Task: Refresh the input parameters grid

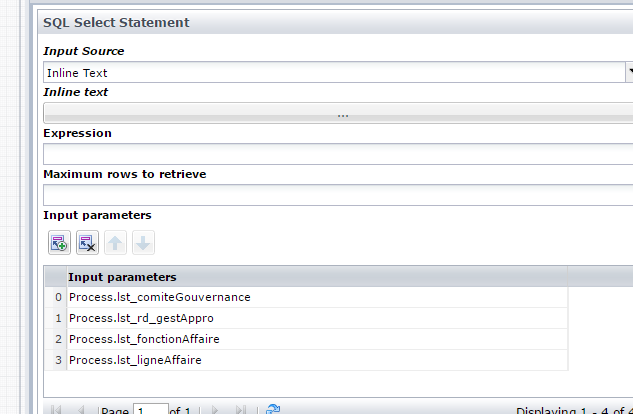Action: (273, 410)
